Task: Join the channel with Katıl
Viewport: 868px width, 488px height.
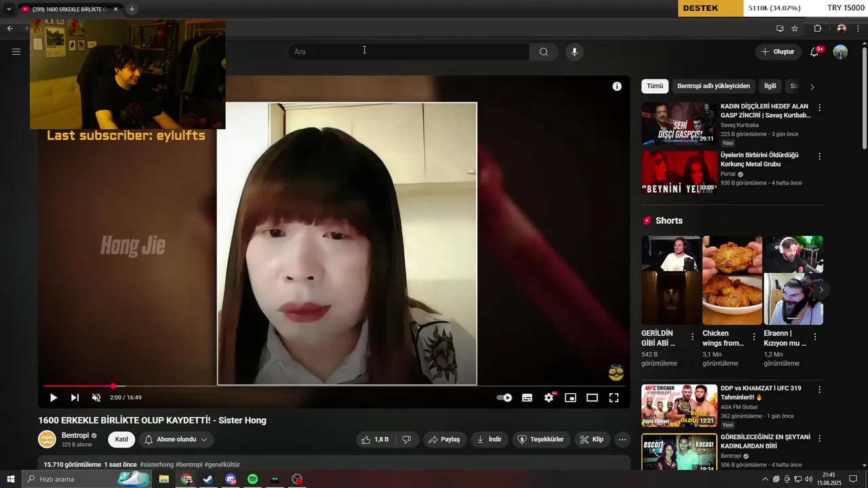Action: pyautogui.click(x=121, y=439)
